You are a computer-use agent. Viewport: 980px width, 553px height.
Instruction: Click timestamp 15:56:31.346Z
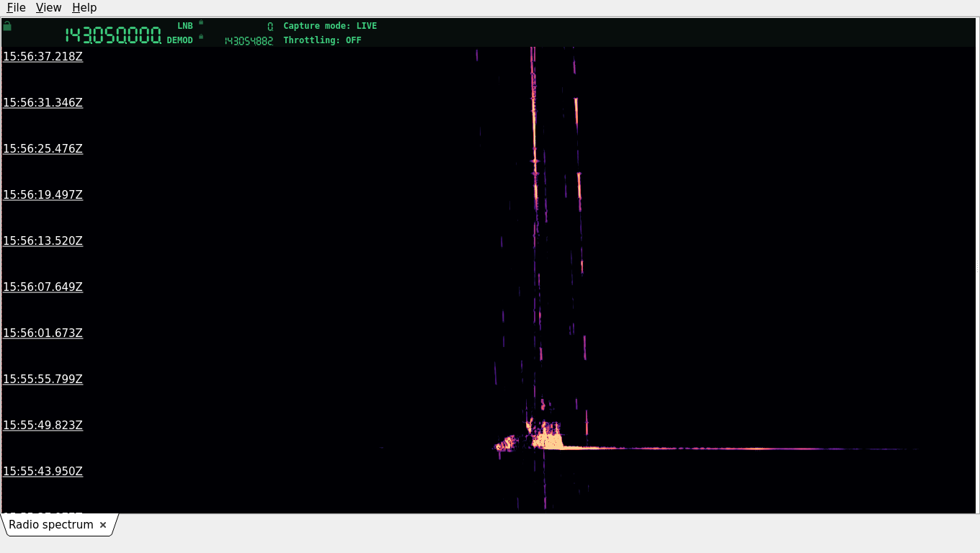(x=43, y=102)
